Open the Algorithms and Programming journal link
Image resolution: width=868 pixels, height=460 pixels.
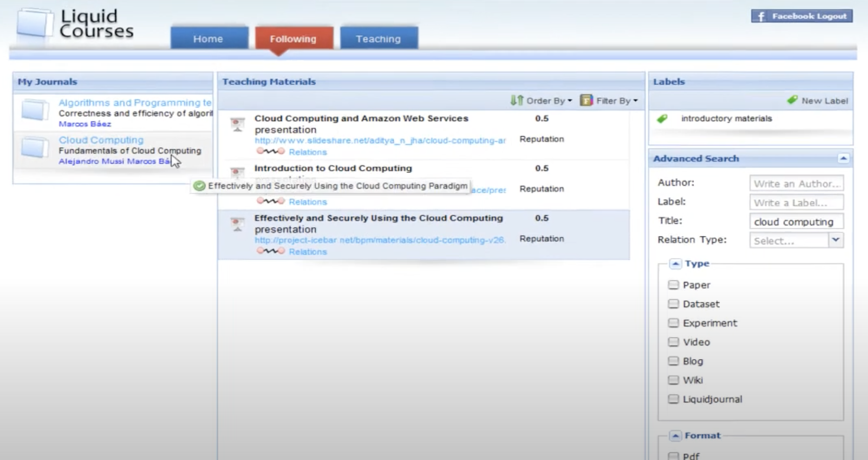(135, 102)
